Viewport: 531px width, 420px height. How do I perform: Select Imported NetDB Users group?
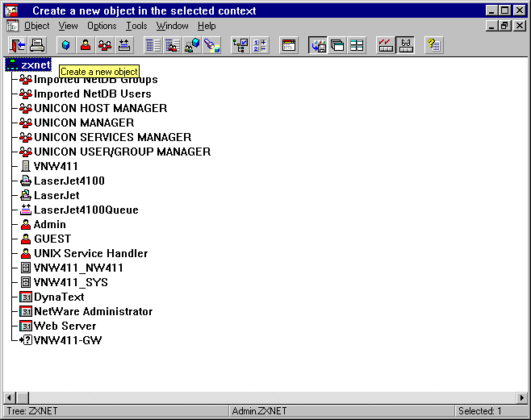93,94
